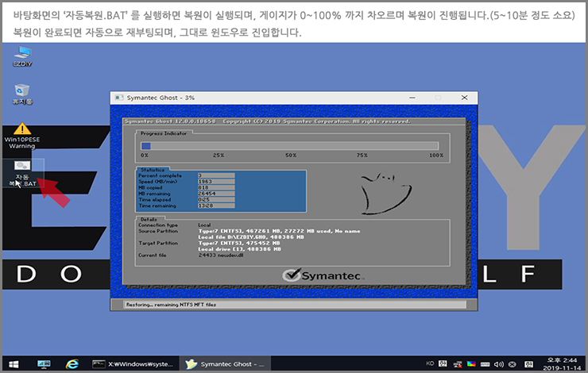588x373 pixels.
Task: Open the on-screen keyboard tray icon
Action: [x=485, y=364]
